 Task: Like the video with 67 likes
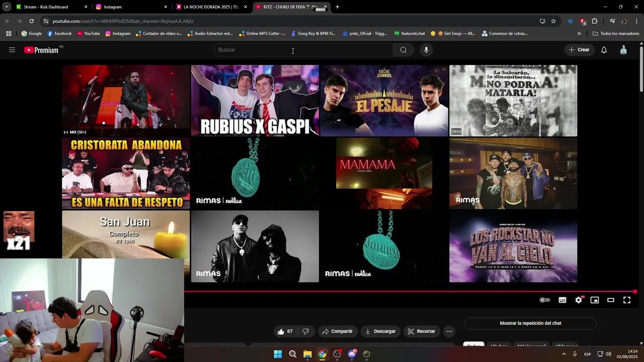coord(285,331)
